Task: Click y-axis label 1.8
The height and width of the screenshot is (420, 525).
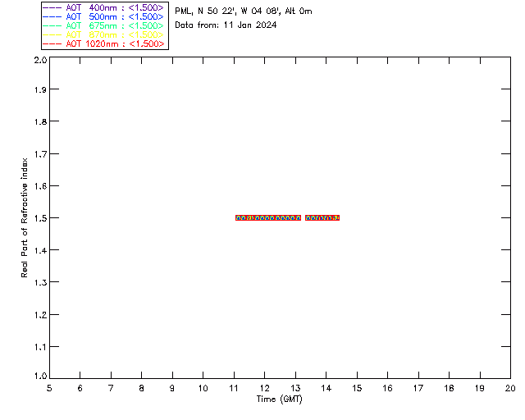Action: [x=40, y=121]
